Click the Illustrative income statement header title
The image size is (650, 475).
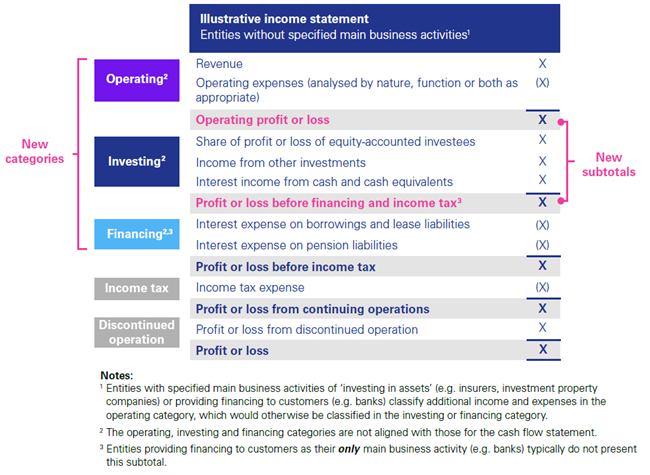[284, 19]
